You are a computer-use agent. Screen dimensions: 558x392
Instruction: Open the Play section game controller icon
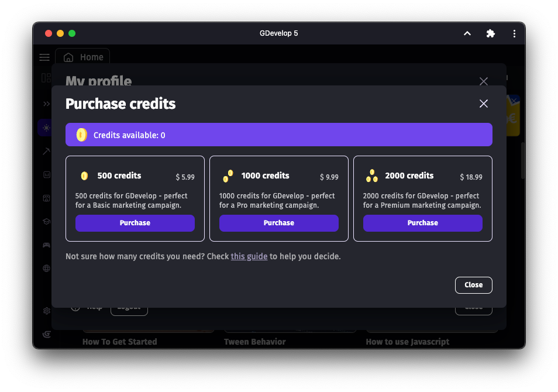46,245
